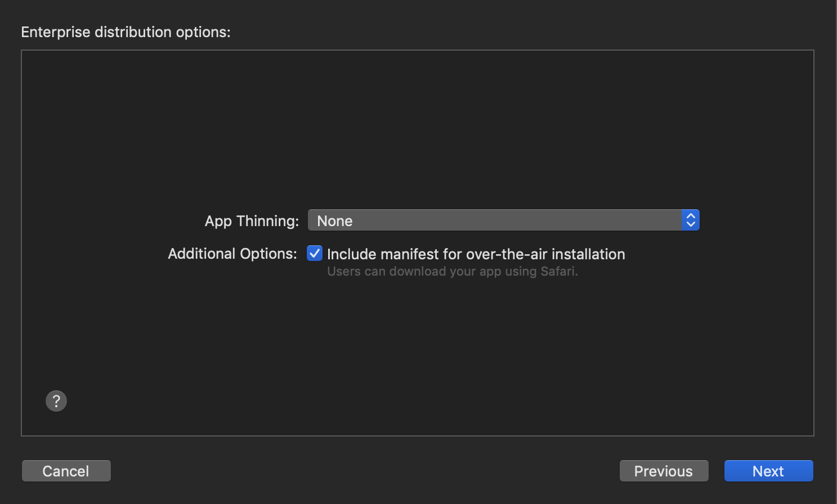The width and height of the screenshot is (837, 504).
Task: Toggle the blue checkmark box
Action: (x=315, y=253)
